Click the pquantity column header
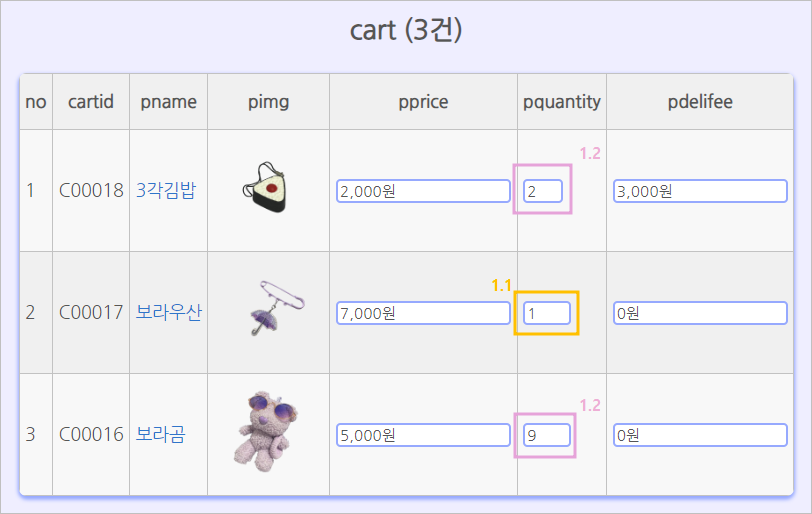 [561, 101]
